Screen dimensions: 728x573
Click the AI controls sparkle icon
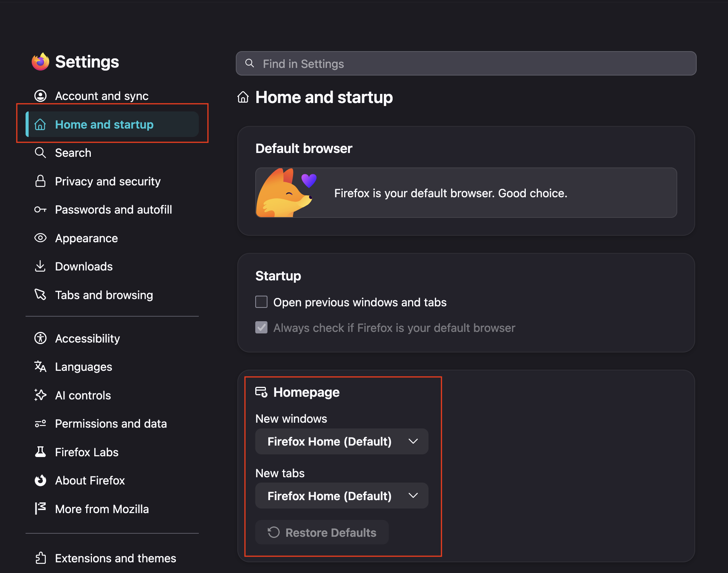[40, 395]
